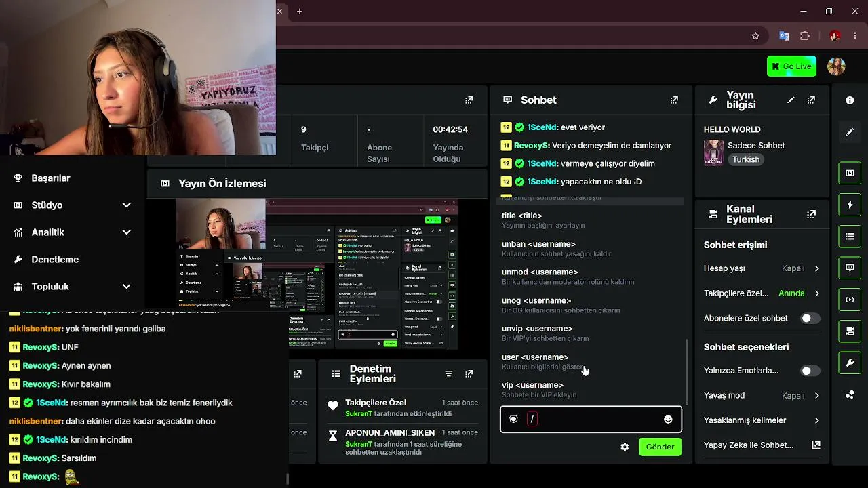Open the browser profile avatar

click(835, 36)
